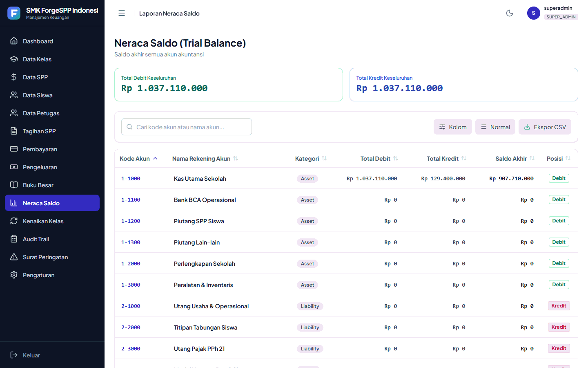Click the Keluar logout icon
Screen dimensions: 588x368
point(14,355)
